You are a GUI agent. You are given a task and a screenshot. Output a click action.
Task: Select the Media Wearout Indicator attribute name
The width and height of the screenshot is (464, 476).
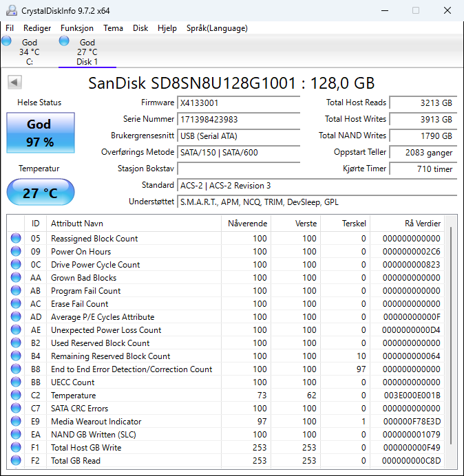click(96, 422)
